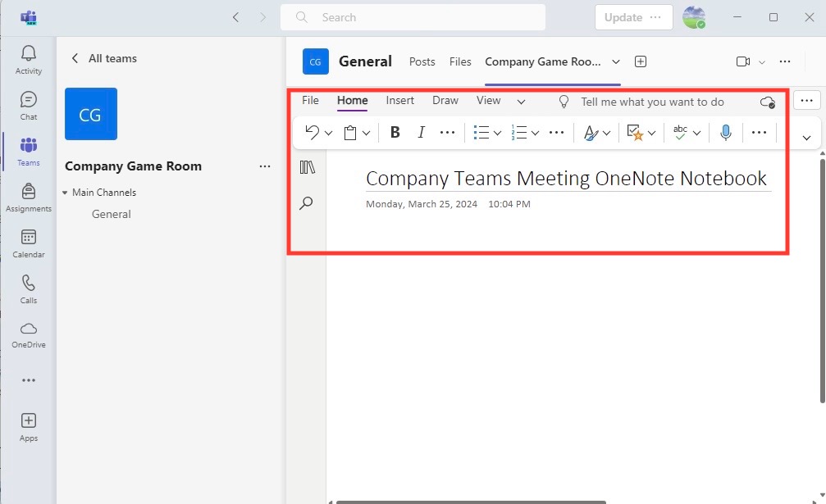
Task: Open Calls from the sidebar
Action: 29,288
